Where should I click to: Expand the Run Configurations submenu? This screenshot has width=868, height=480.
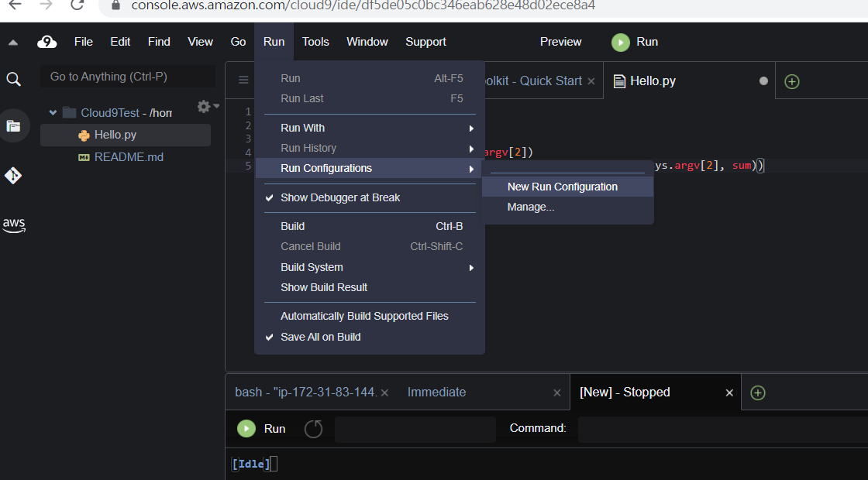370,168
